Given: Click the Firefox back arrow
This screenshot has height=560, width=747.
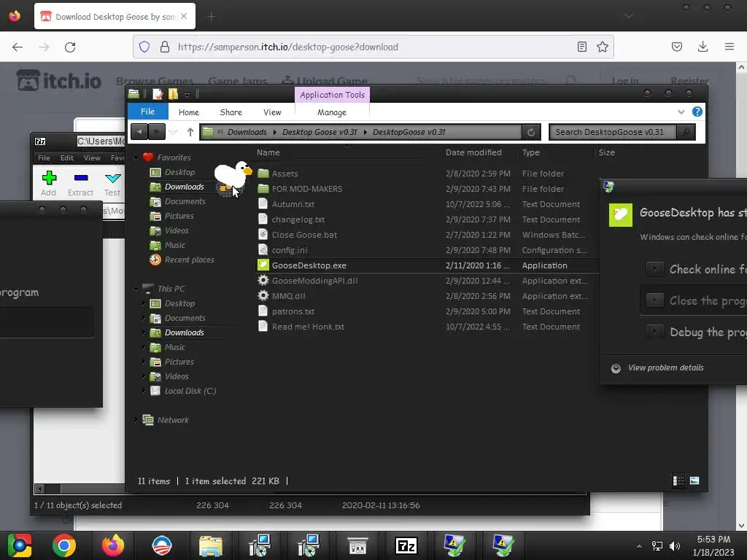Looking at the screenshot, I should [18, 47].
